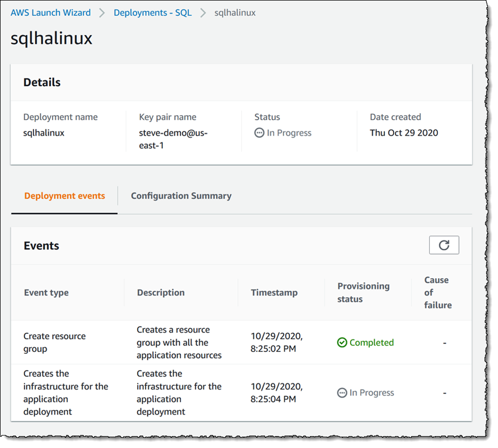Click the sqlhalinux deployment name value
Screen dimensions: 498x448
pos(44,133)
